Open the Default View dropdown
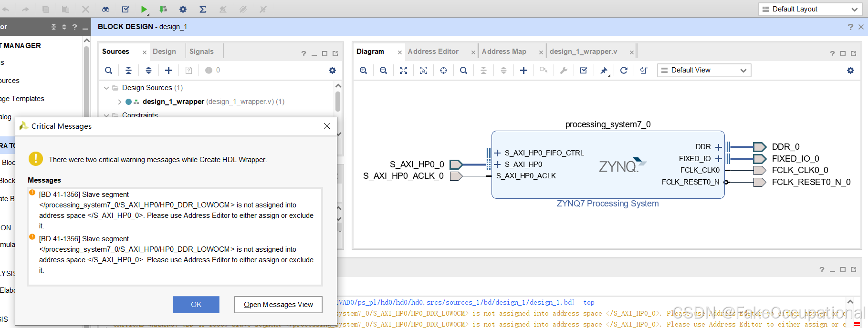The height and width of the screenshot is (328, 868). pos(704,70)
